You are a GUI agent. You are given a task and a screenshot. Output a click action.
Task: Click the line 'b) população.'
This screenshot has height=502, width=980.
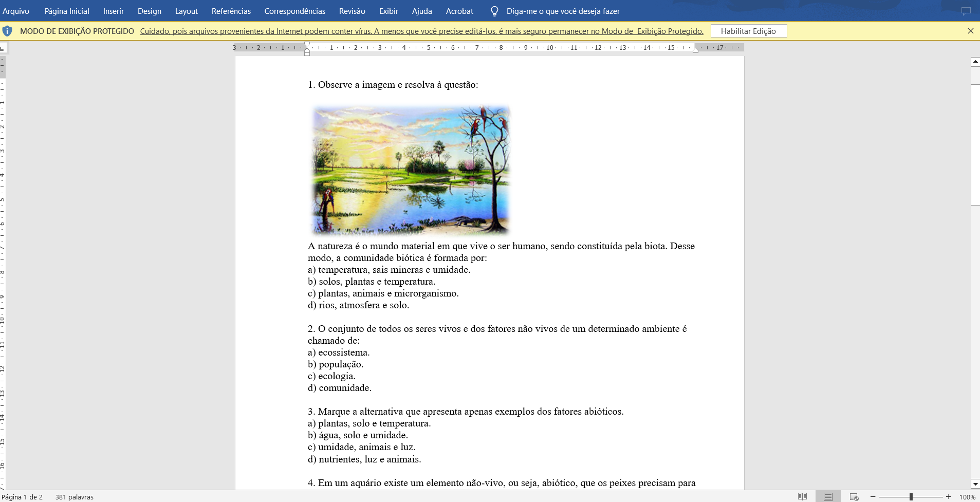pyautogui.click(x=336, y=364)
